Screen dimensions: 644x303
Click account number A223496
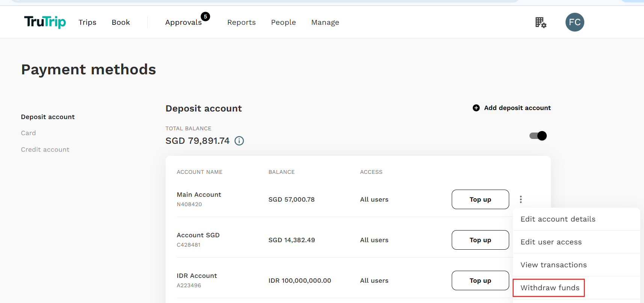click(189, 285)
